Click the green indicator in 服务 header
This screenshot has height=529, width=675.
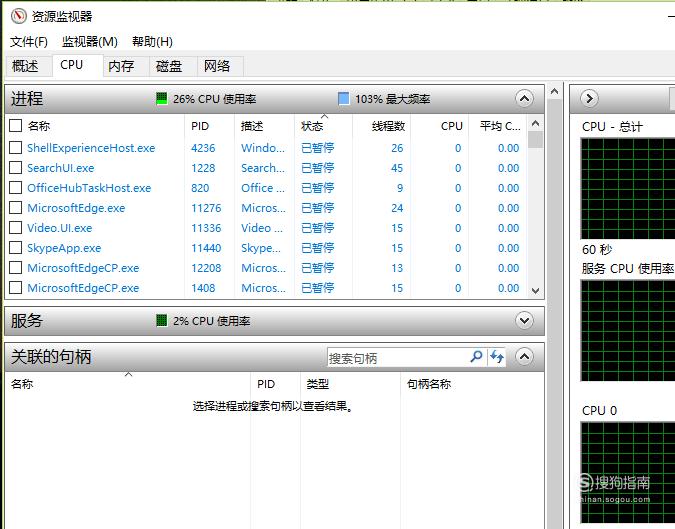(161, 321)
